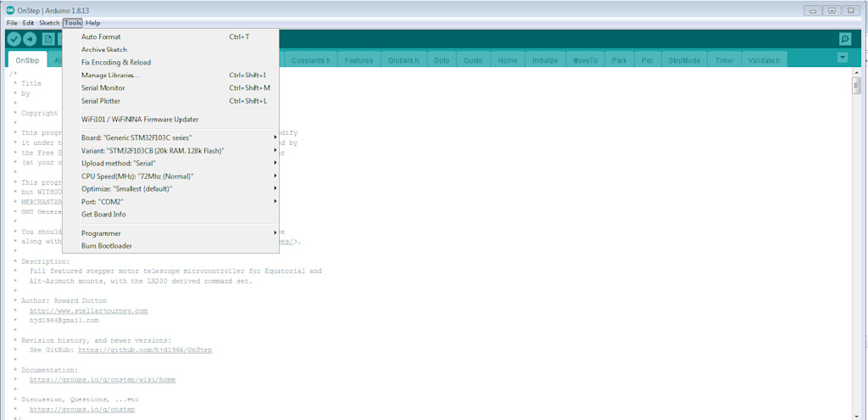Launch Serial Plotter from Tools menu

(x=170, y=101)
